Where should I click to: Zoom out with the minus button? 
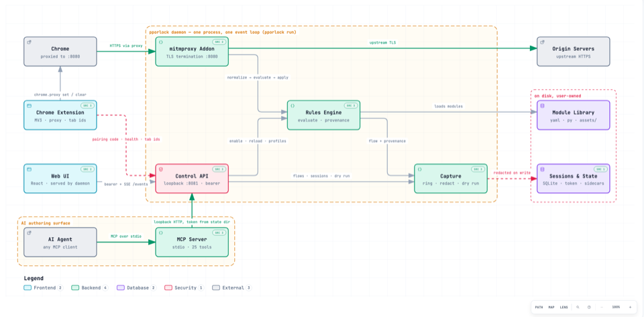click(x=602, y=307)
